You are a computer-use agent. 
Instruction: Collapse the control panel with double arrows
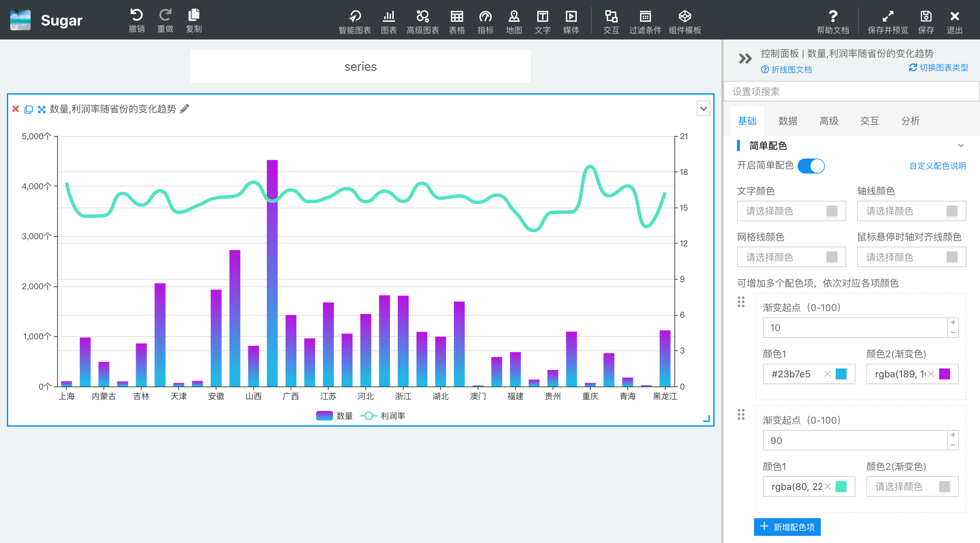tap(745, 58)
